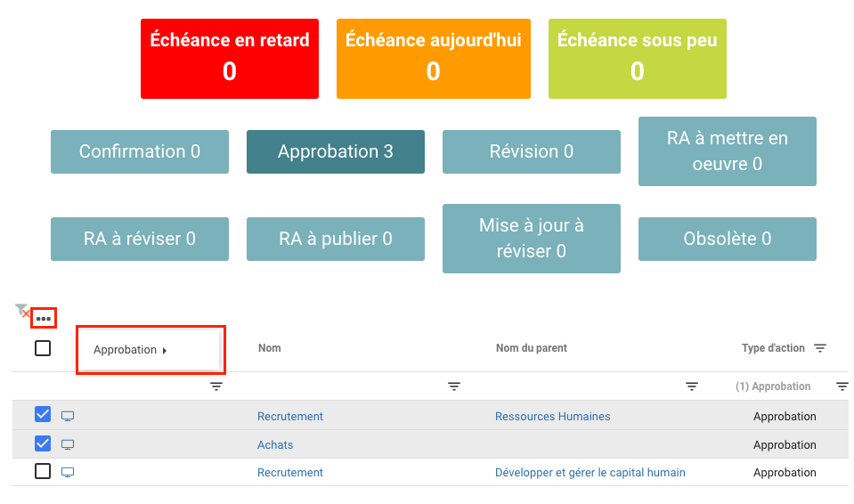
Task: Click the monitor icon on the Achats row
Action: tap(68, 444)
